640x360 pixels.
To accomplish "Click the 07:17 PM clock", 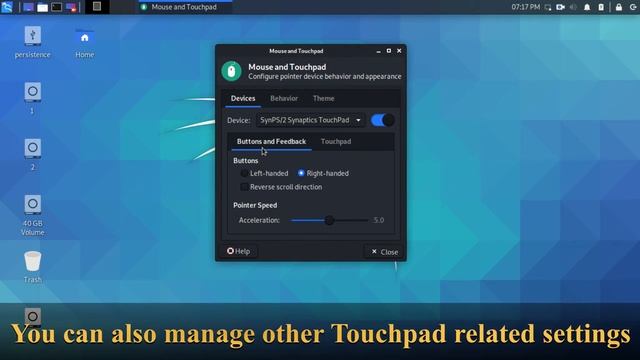I will [x=525, y=7].
